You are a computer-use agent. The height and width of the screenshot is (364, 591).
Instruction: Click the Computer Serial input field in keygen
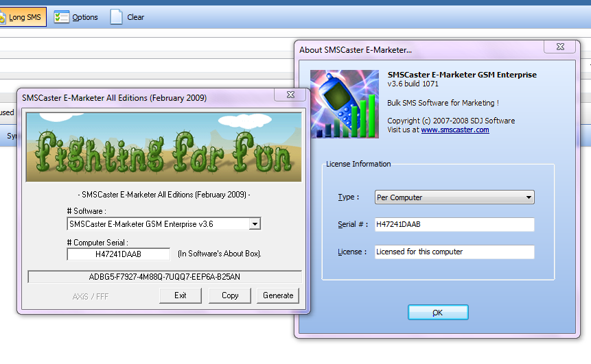tap(118, 254)
